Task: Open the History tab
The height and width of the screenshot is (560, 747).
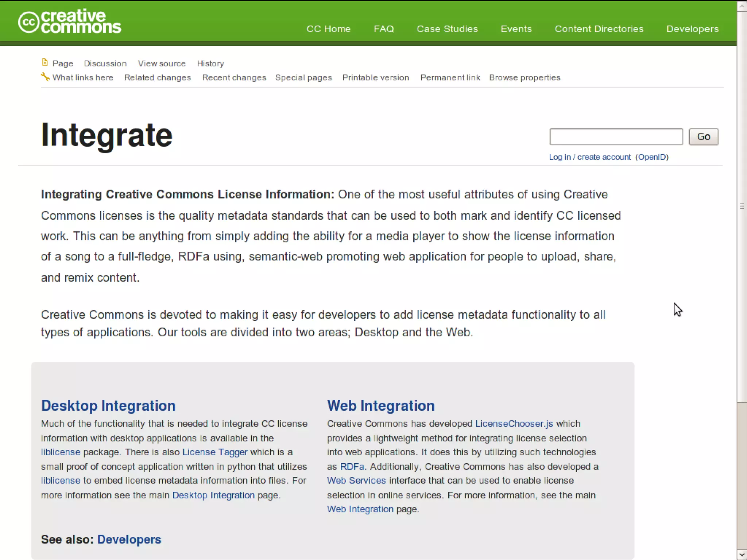Action: pyautogui.click(x=210, y=63)
